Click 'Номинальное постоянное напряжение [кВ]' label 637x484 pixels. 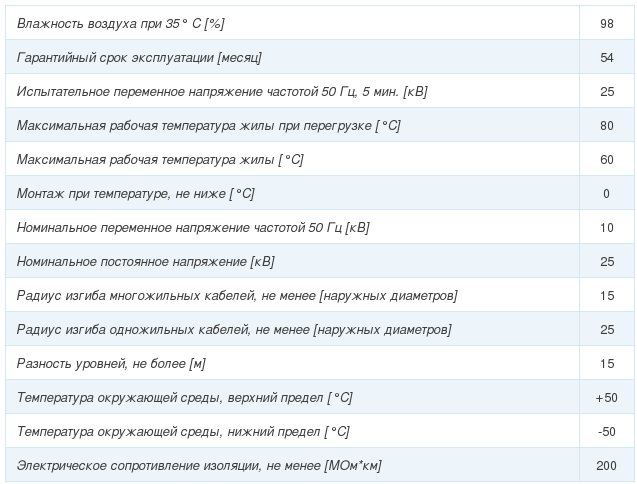[146, 261]
